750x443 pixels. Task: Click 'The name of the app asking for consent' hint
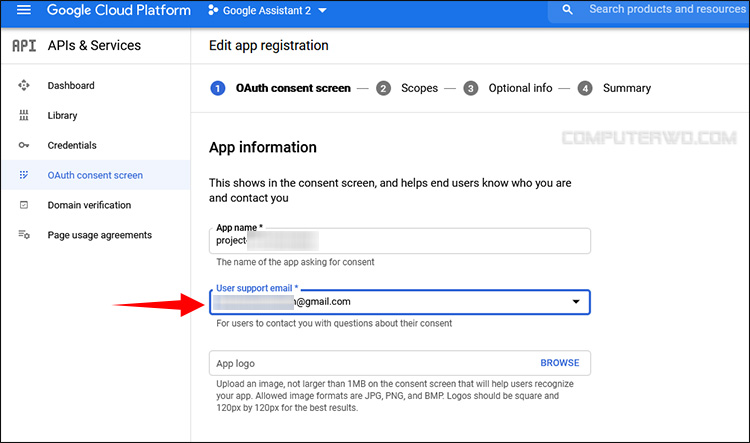[295, 262]
